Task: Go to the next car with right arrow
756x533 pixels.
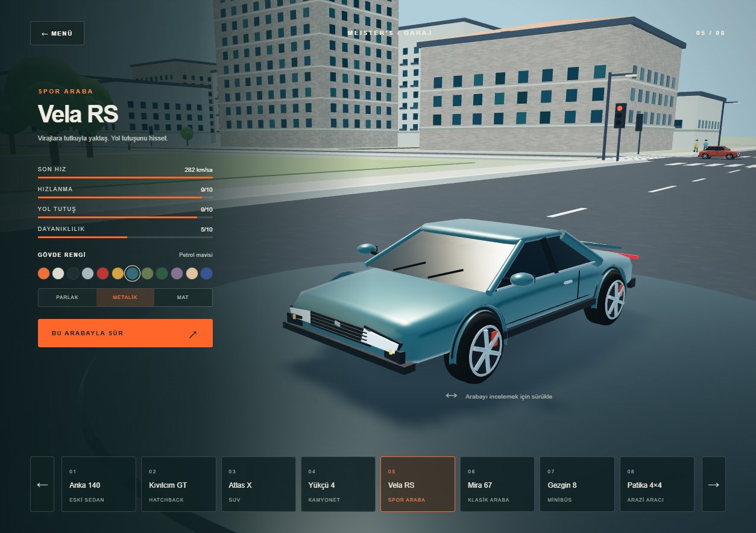Action: pyautogui.click(x=714, y=484)
